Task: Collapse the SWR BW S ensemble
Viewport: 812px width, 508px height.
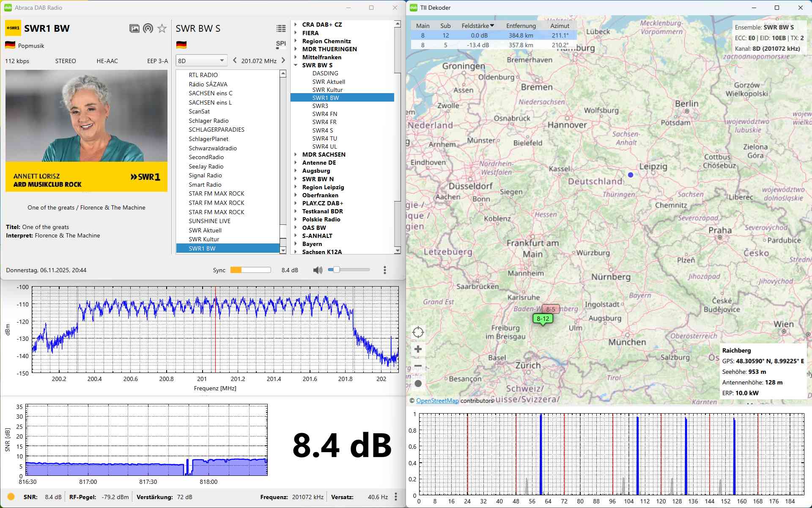Action: pos(296,65)
